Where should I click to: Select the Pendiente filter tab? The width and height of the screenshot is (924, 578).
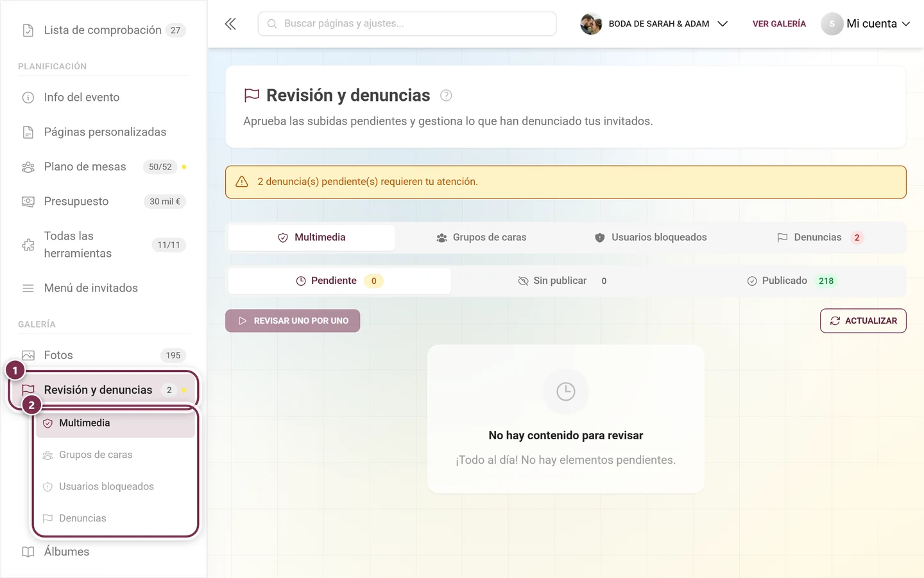[339, 281]
